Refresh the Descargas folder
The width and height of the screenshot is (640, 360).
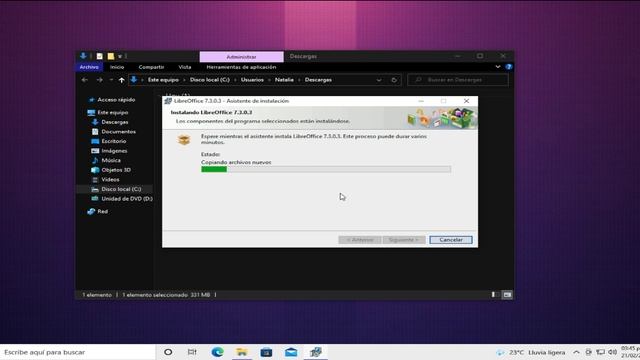click(394, 80)
